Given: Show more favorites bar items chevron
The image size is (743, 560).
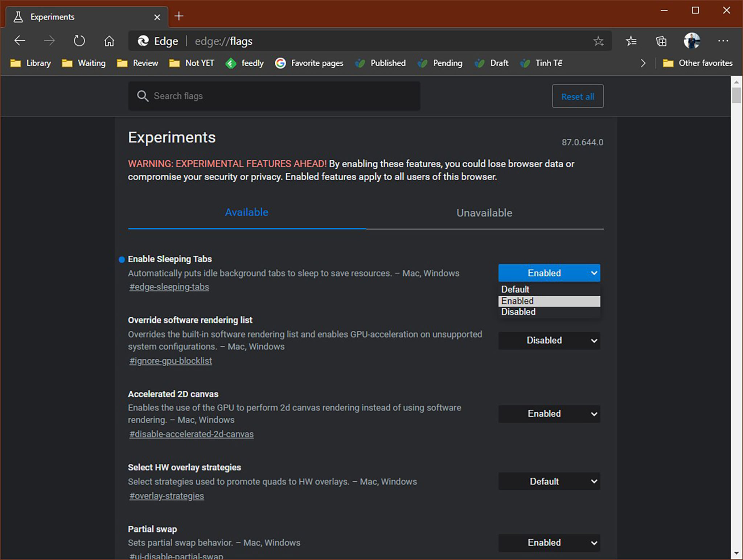Looking at the screenshot, I should tap(643, 63).
